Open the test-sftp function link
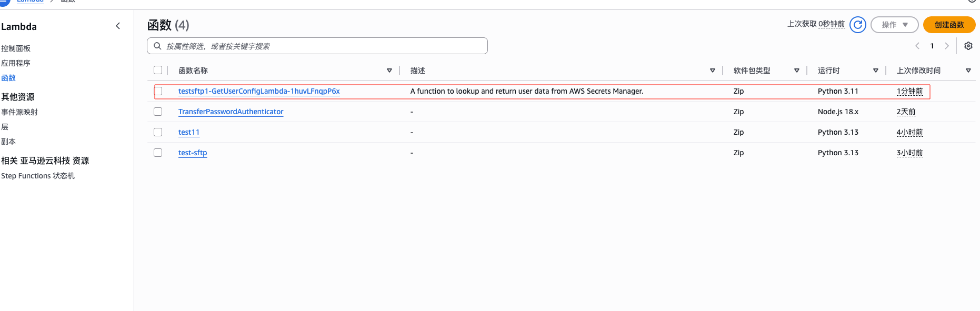980x311 pixels. (193, 153)
